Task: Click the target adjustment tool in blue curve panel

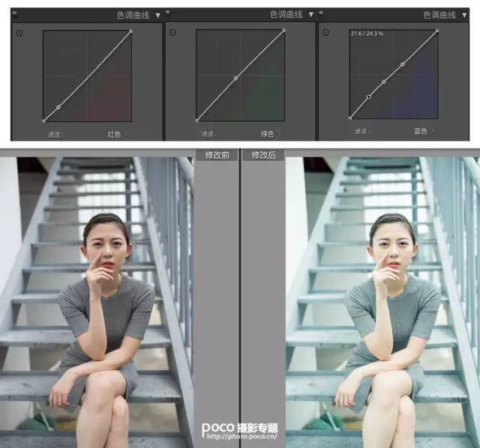Action: coord(326,32)
